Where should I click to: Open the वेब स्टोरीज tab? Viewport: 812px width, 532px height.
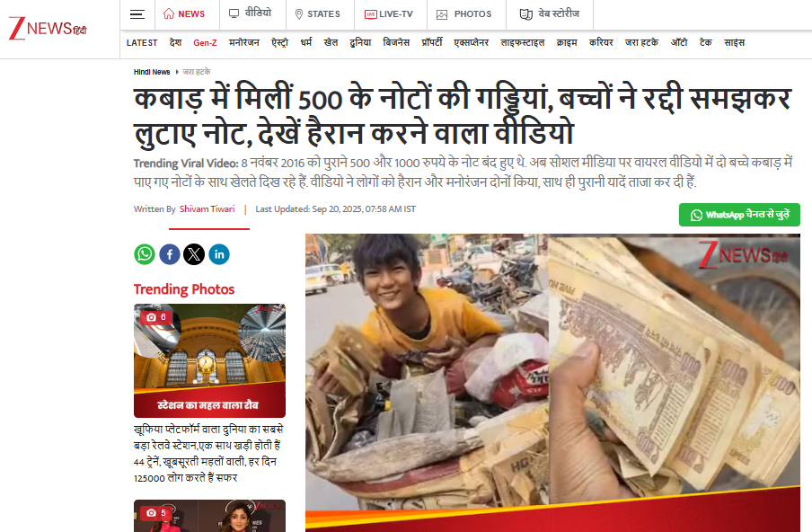550,14
